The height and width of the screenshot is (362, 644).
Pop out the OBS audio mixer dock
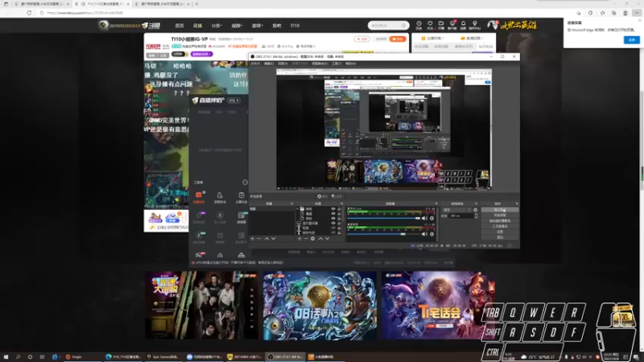tap(436, 204)
